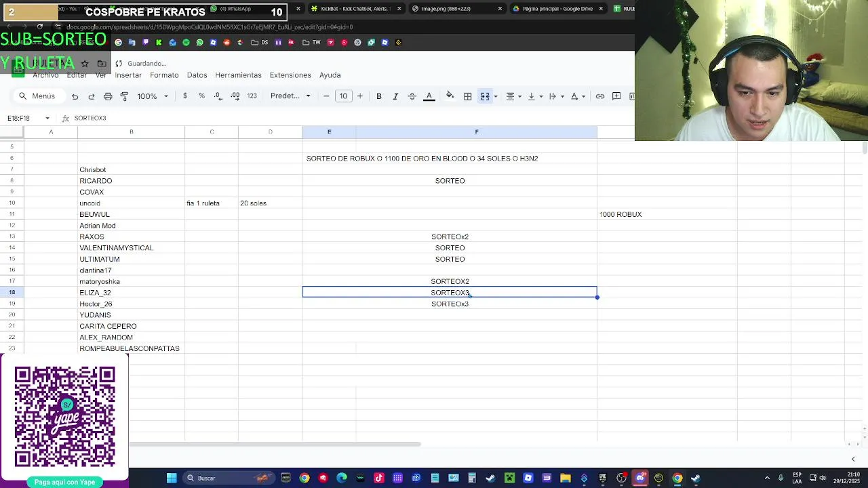Screen dimensions: 868x488
Task: Format as percent
Action: click(201, 96)
